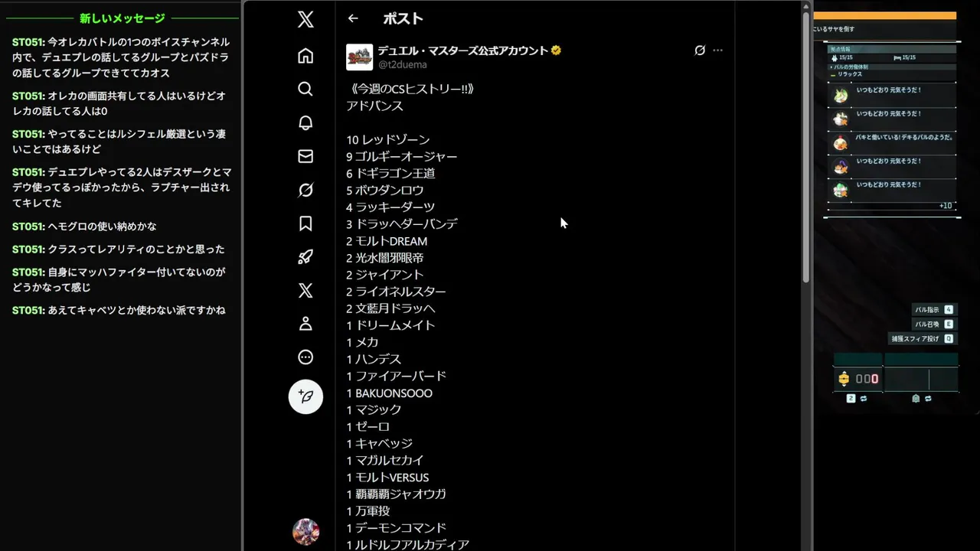Click the post line 2 光水闇邪眼帝
980x551 pixels.
tap(385, 258)
